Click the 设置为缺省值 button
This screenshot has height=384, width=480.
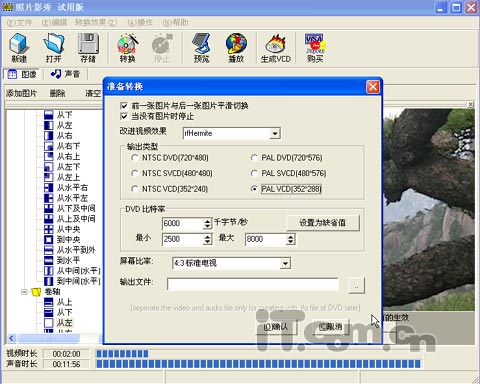pyautogui.click(x=323, y=223)
